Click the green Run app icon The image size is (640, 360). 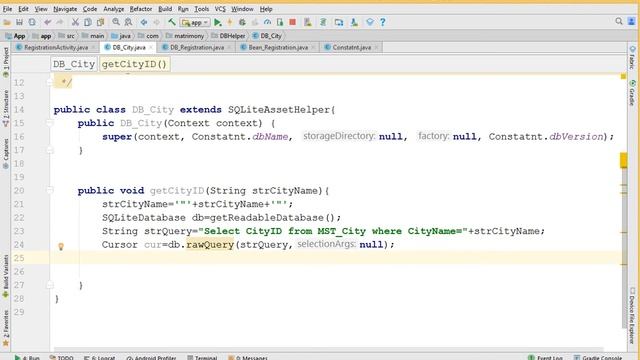point(218,22)
